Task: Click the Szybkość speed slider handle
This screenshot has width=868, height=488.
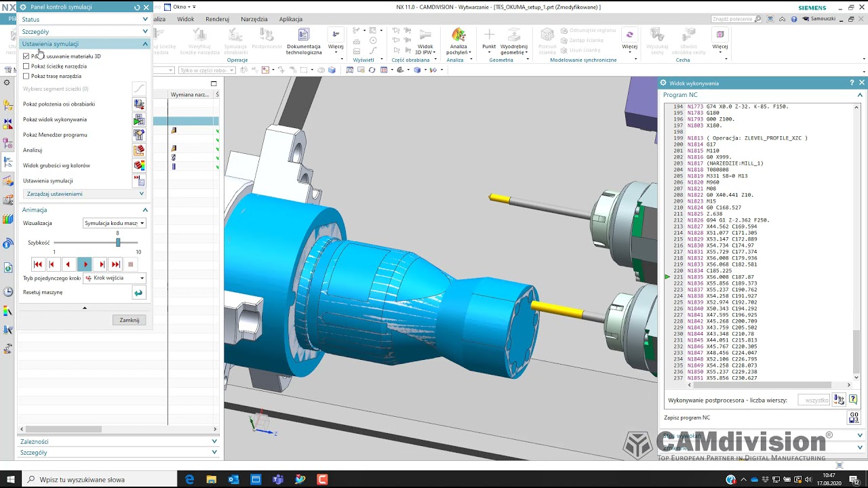Action: click(x=118, y=243)
